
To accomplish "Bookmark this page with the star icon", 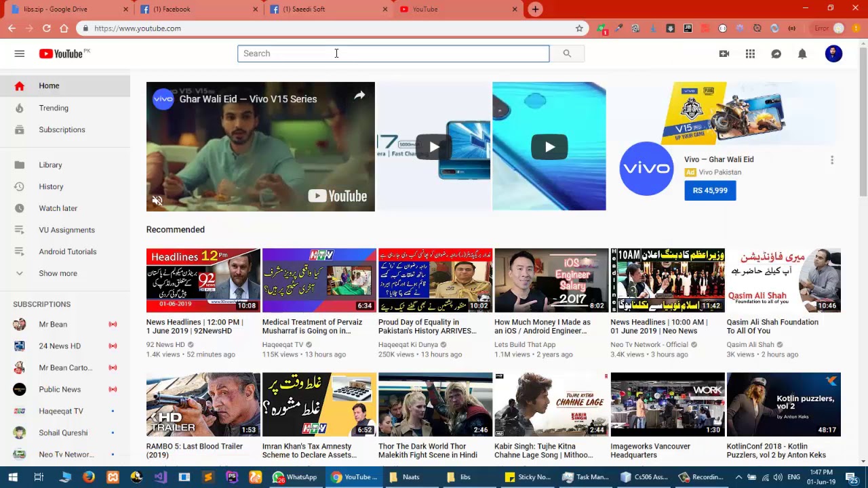I will 579,28.
